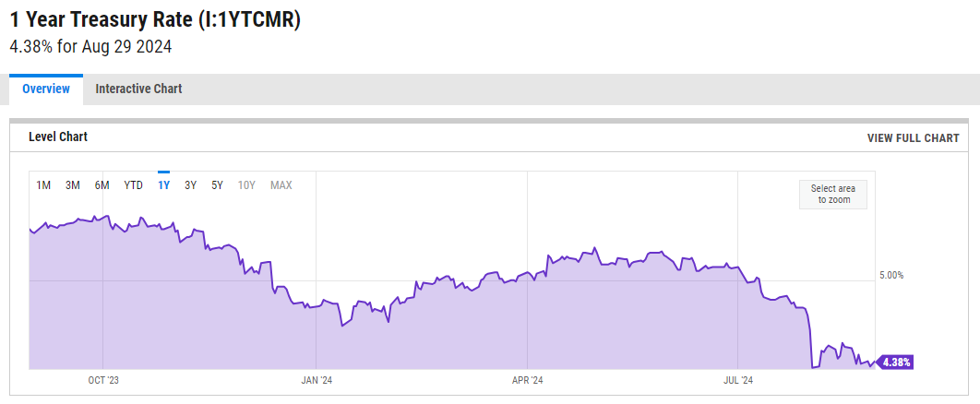Select the MAX time range

coord(281,184)
